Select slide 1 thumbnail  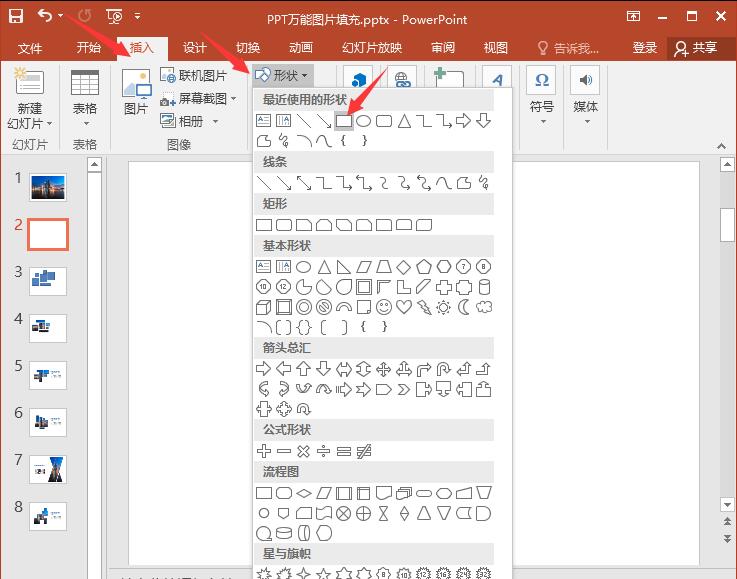(48, 187)
